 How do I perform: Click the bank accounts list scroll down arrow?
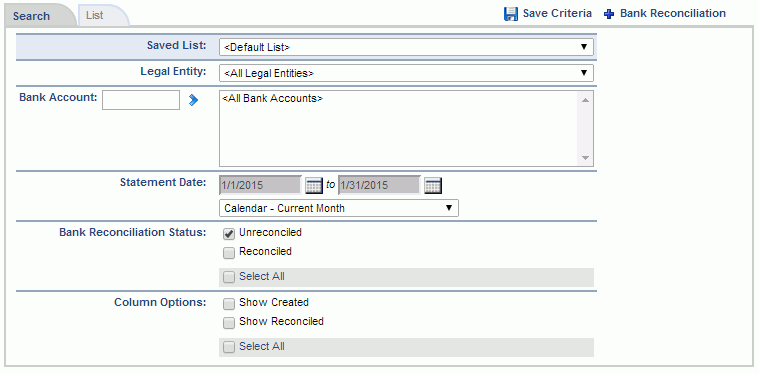[585, 158]
